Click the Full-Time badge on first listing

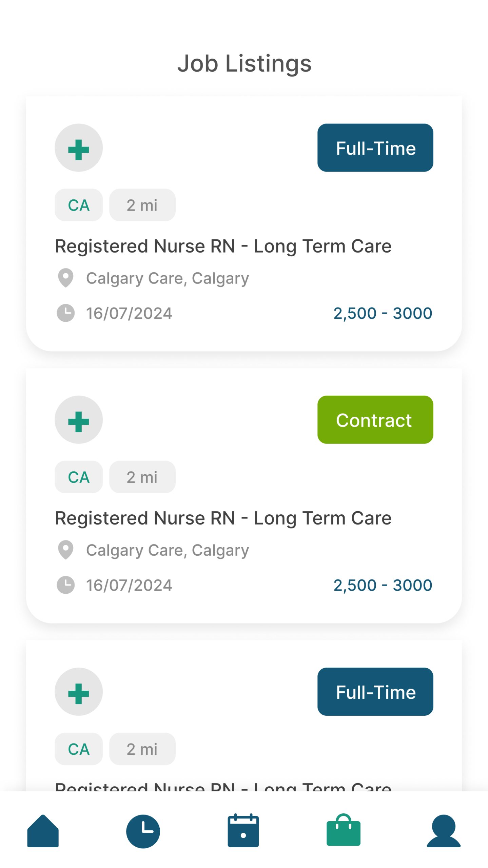point(375,148)
